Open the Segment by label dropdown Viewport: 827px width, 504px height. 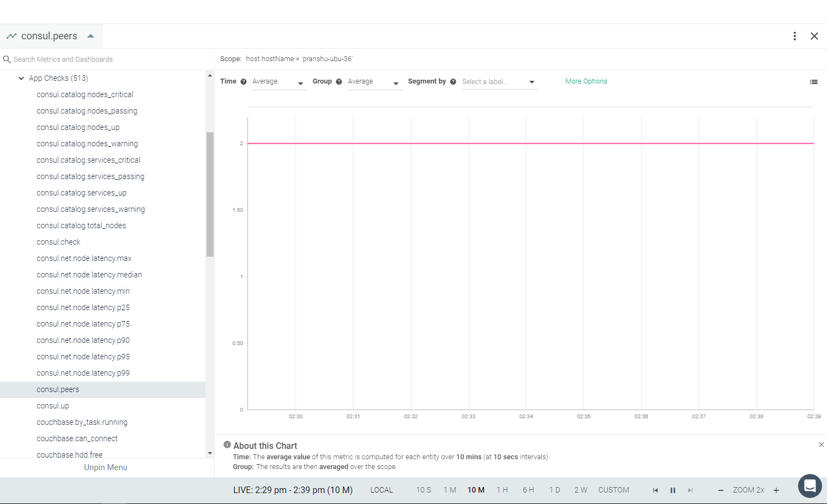click(500, 82)
